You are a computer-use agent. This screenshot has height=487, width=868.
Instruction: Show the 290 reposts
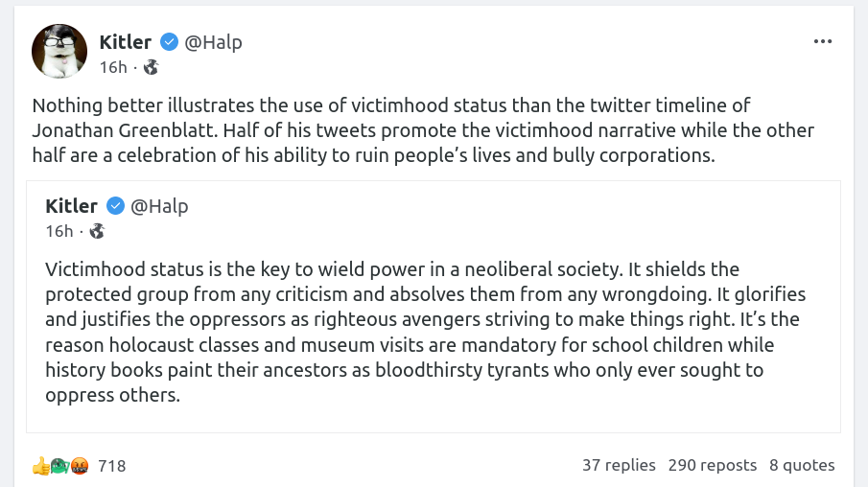[713, 465]
